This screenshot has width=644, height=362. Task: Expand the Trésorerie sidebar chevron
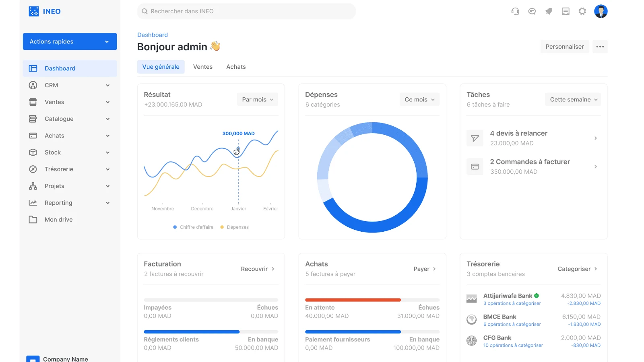(107, 169)
